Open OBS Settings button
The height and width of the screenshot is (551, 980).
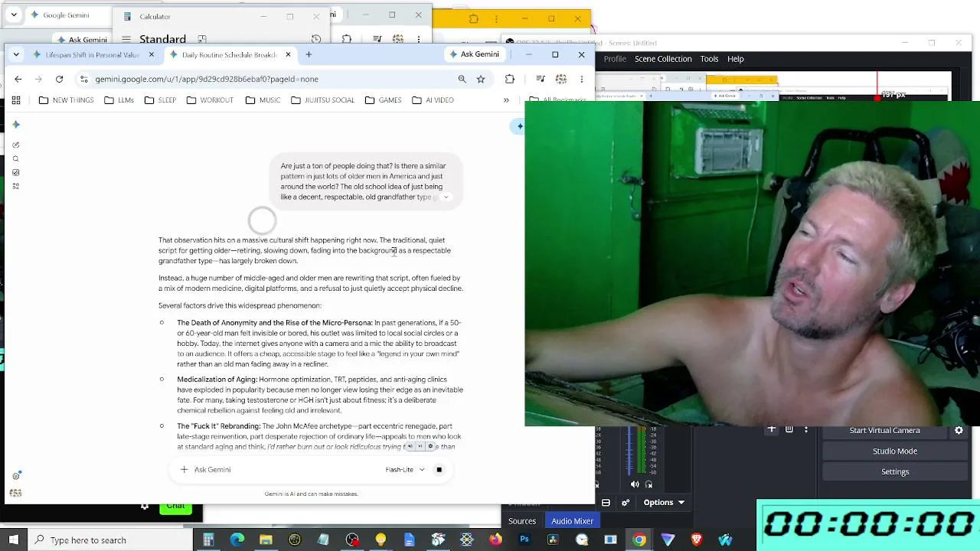tap(895, 472)
